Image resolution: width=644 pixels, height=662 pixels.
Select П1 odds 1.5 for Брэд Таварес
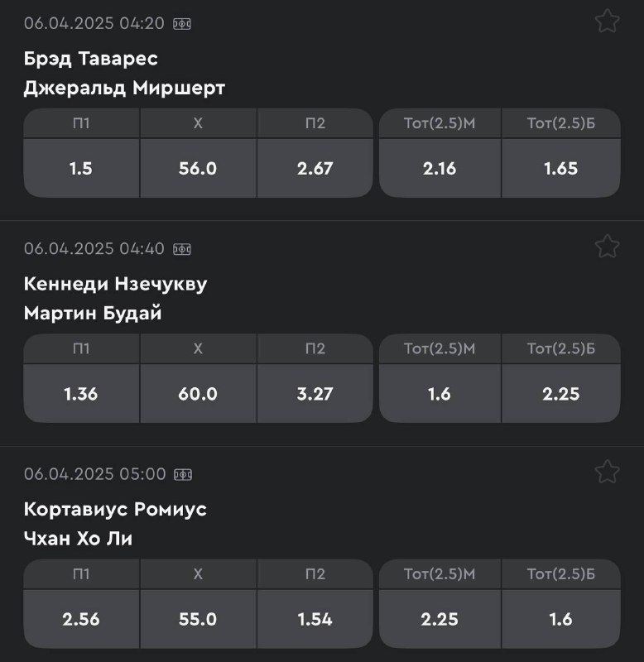tap(81, 169)
